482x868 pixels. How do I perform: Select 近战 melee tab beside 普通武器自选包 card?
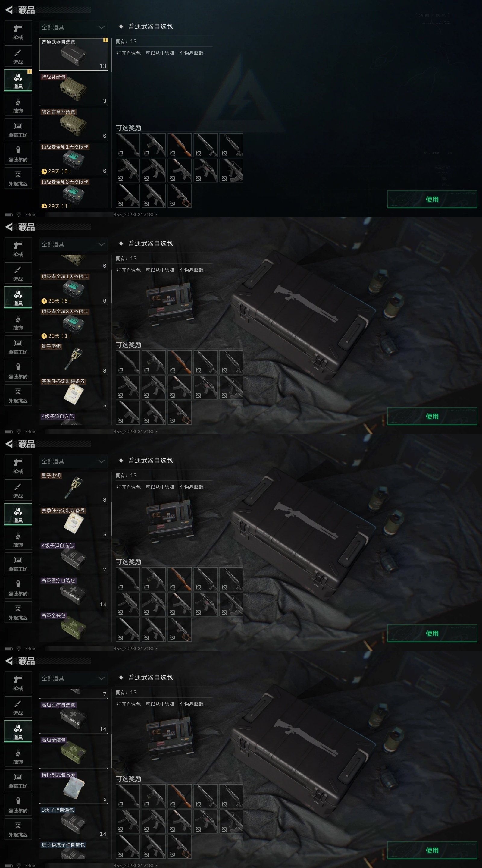18,56
